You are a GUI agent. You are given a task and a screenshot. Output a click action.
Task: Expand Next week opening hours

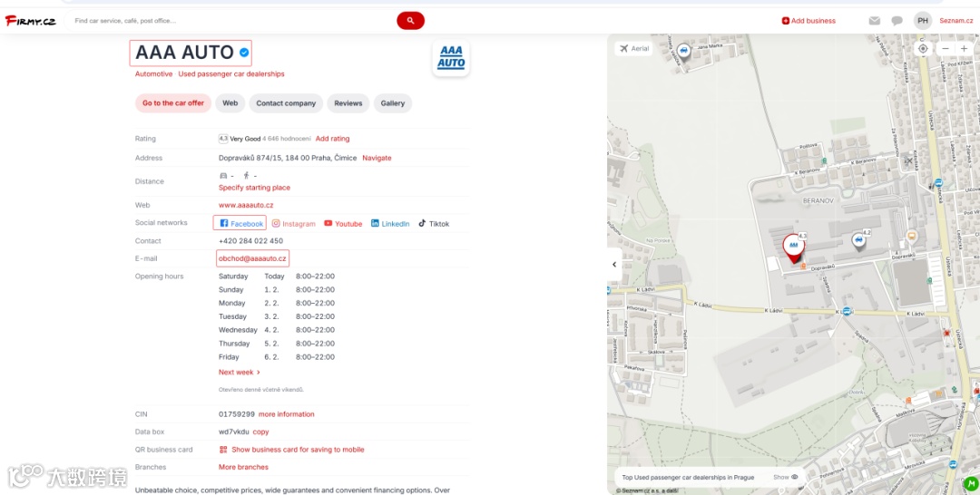(240, 372)
